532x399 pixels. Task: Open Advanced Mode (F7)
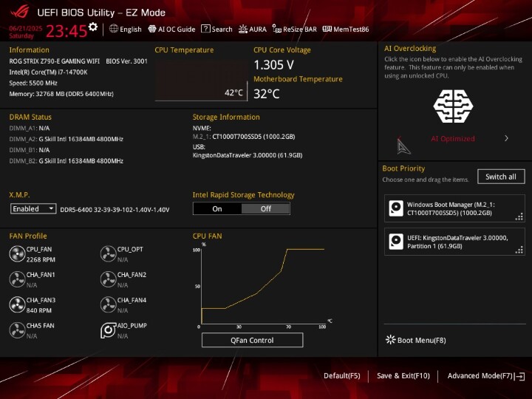click(x=482, y=376)
